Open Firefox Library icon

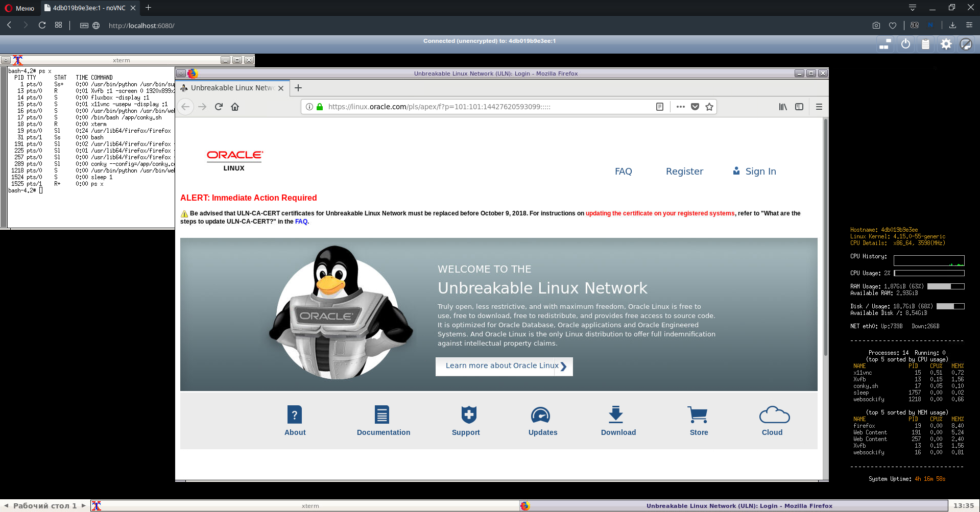pos(783,107)
